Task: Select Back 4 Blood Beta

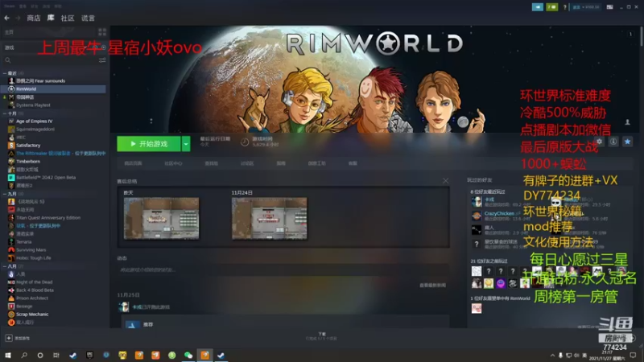Action: pos(35,290)
